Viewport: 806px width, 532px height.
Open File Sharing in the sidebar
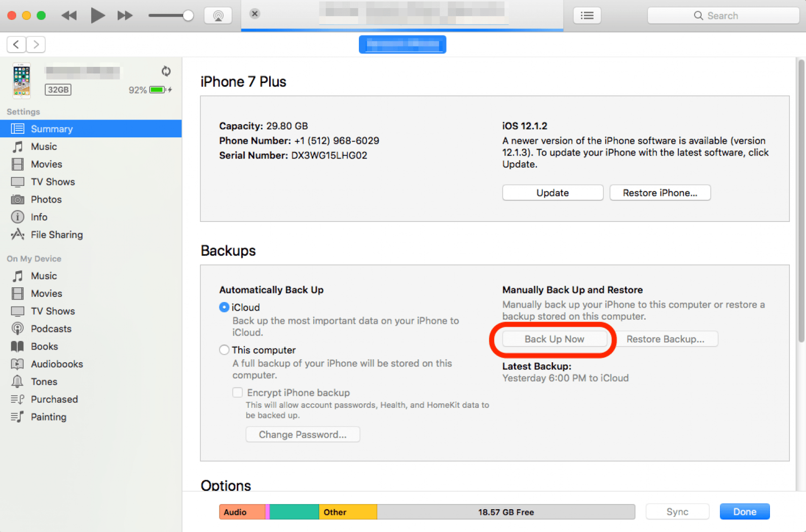[x=91, y=235]
